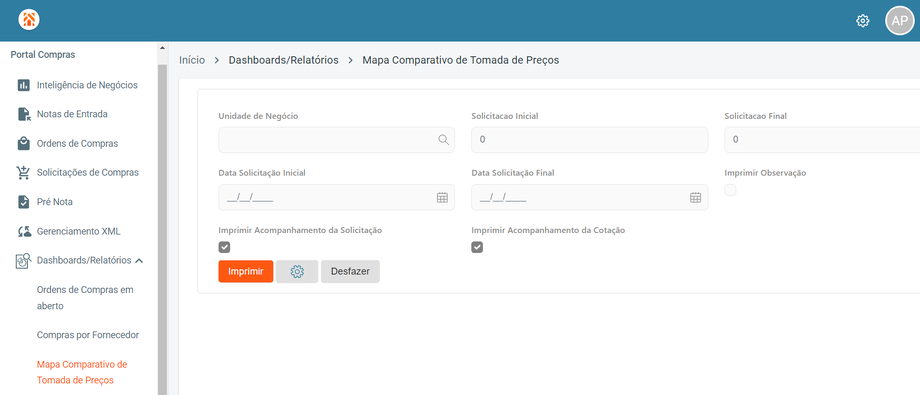Click Mapa Comparativo breadcrumb title
This screenshot has height=395, width=920.
[x=461, y=60]
